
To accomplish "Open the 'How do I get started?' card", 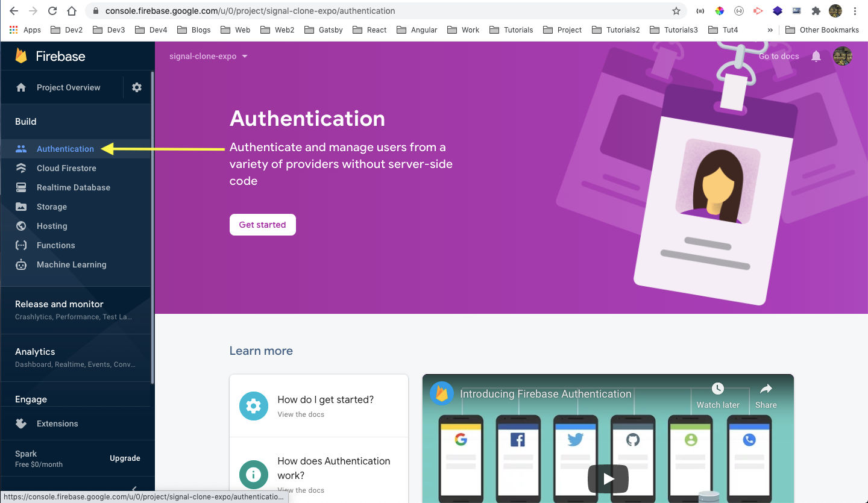I will [x=319, y=406].
